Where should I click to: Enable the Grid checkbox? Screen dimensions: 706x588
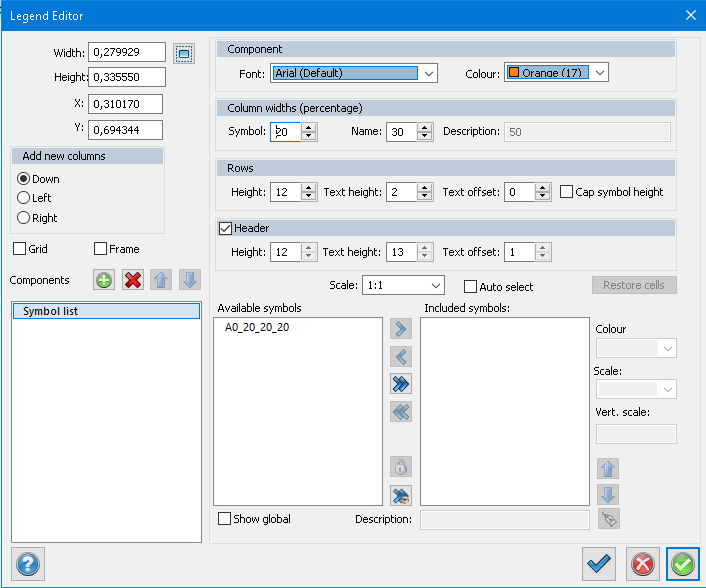(20, 249)
